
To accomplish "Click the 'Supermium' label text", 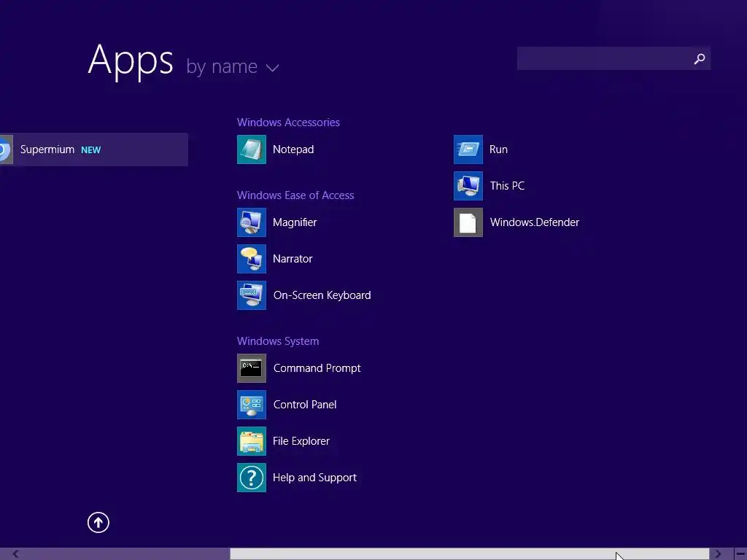I will [47, 149].
